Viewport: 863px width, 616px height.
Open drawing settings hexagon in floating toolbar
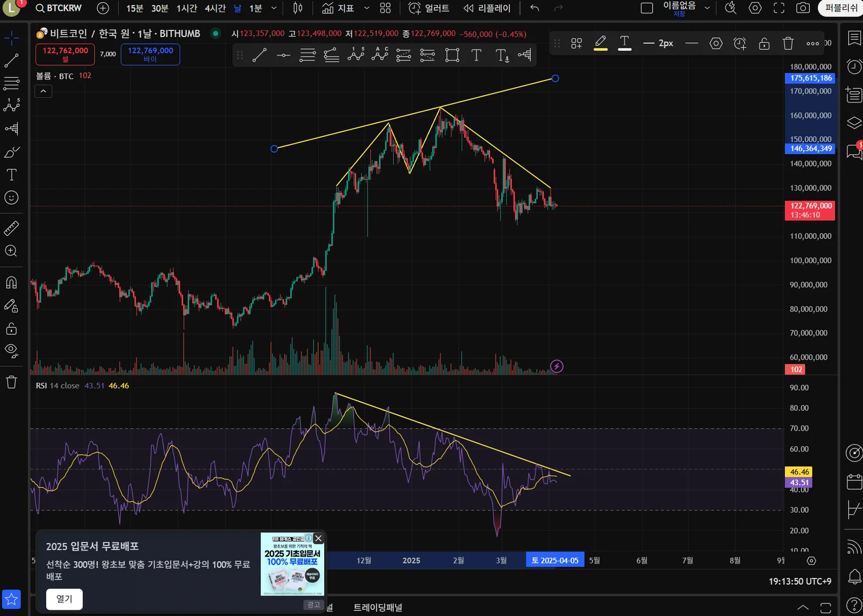716,43
